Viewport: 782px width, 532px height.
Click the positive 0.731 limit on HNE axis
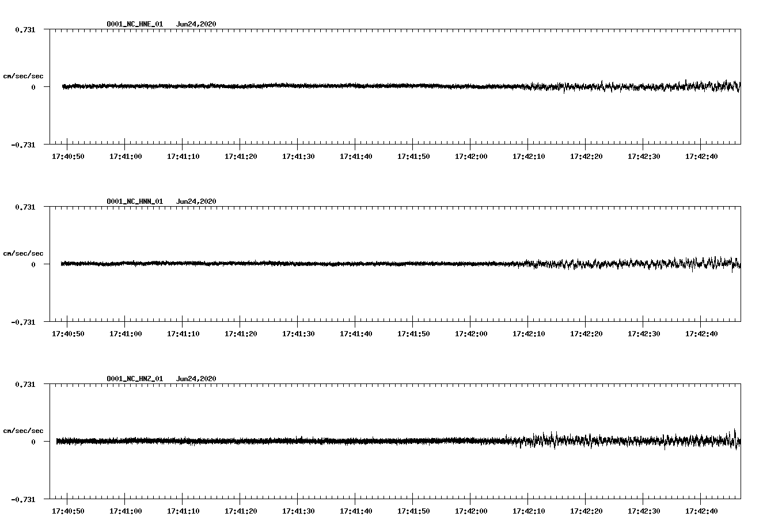coord(25,29)
